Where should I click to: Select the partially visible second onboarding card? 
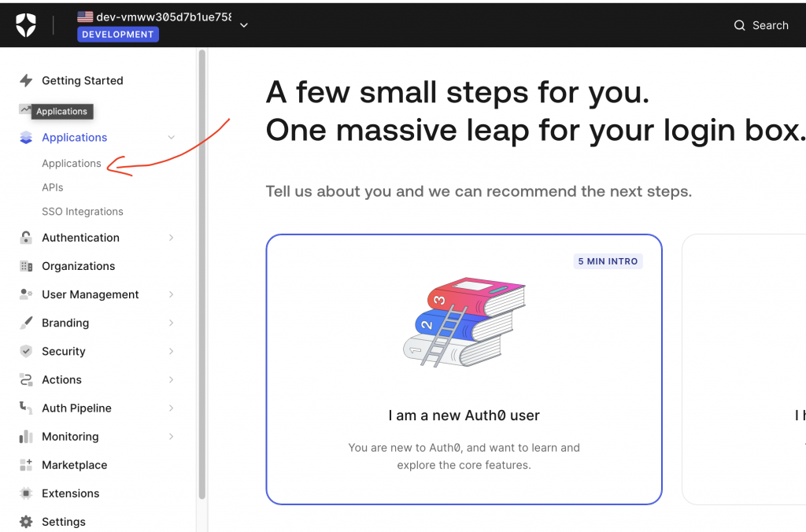tap(744, 369)
